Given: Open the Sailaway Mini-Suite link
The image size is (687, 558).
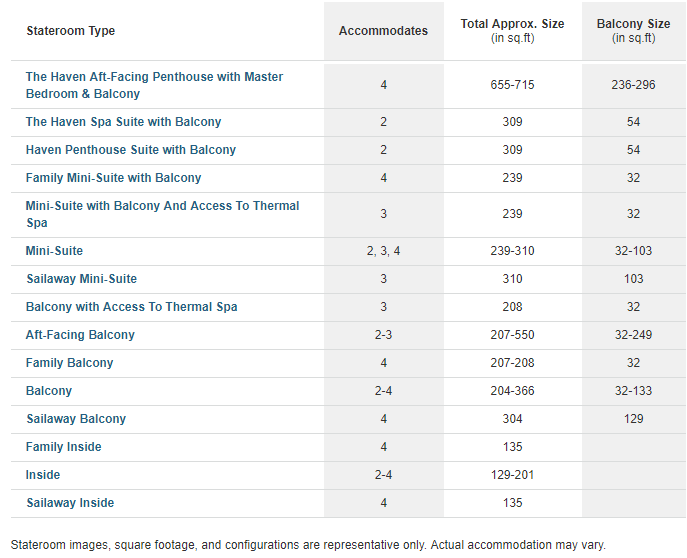Looking at the screenshot, I should tap(81, 279).
